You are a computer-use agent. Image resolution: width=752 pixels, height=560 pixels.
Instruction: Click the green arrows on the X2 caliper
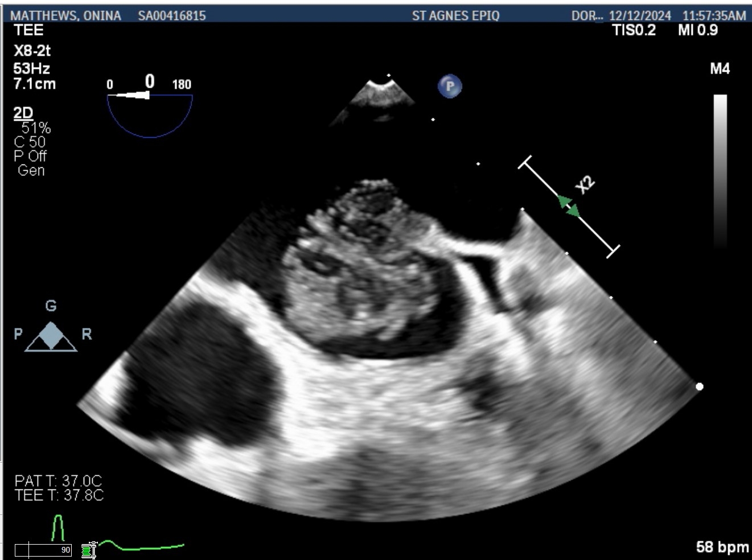point(569,206)
